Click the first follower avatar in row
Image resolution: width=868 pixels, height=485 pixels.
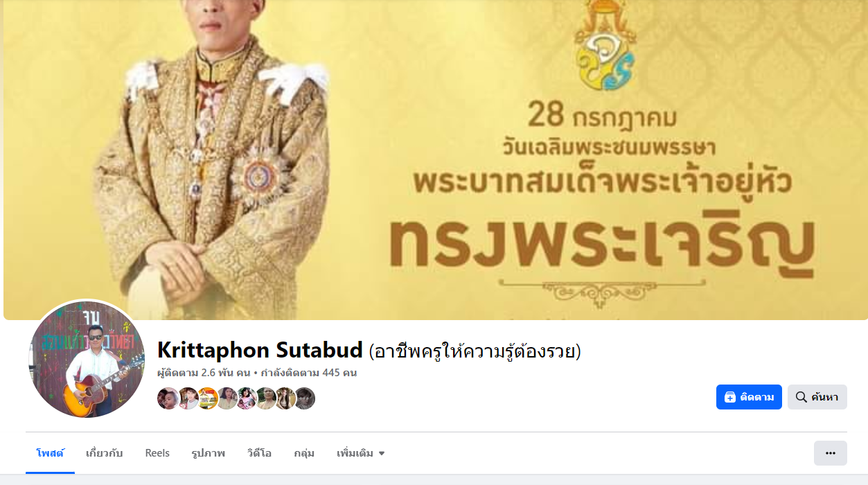(168, 398)
